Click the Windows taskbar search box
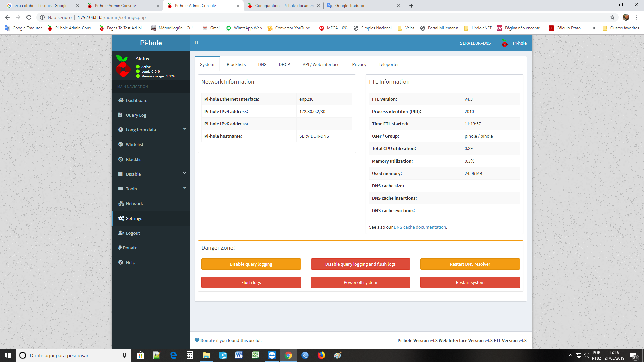644x362 pixels. 74,355
